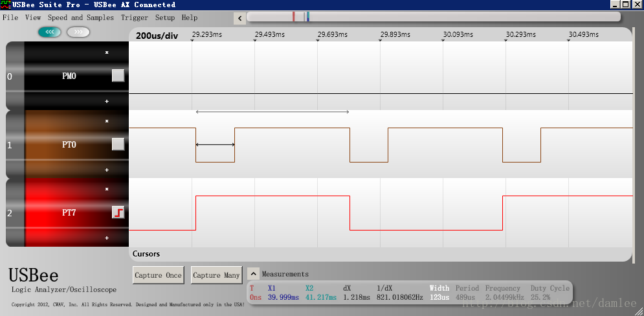Open the Help menu
This screenshot has width=644, height=316.
tap(190, 17)
